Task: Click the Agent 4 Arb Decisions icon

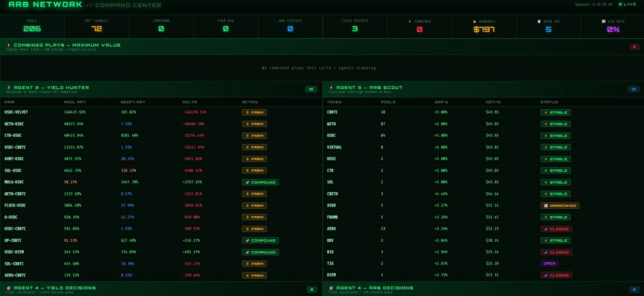Action: [331, 288]
